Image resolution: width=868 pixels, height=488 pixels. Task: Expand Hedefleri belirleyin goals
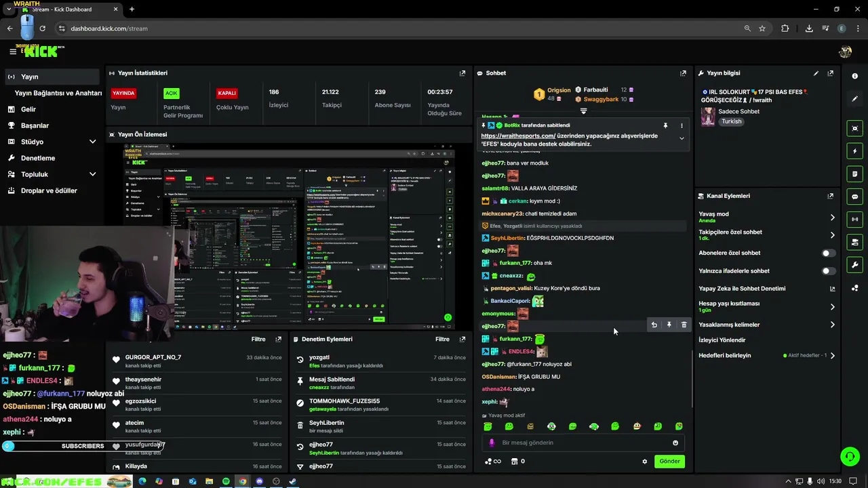832,355
